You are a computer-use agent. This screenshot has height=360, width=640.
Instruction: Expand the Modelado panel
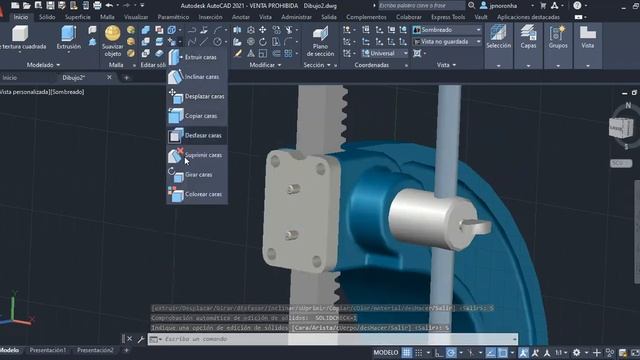[x=43, y=65]
